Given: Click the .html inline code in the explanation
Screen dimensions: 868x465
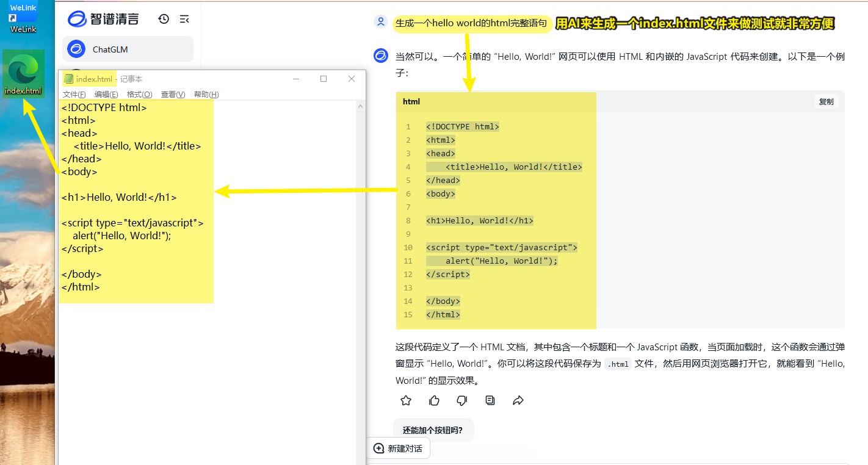Looking at the screenshot, I should pyautogui.click(x=617, y=364).
